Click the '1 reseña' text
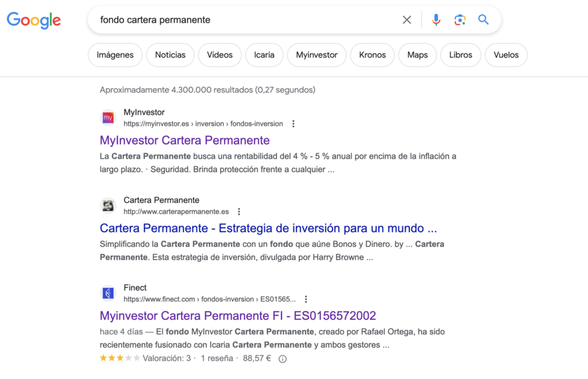The width and height of the screenshot is (588, 379). click(x=217, y=358)
